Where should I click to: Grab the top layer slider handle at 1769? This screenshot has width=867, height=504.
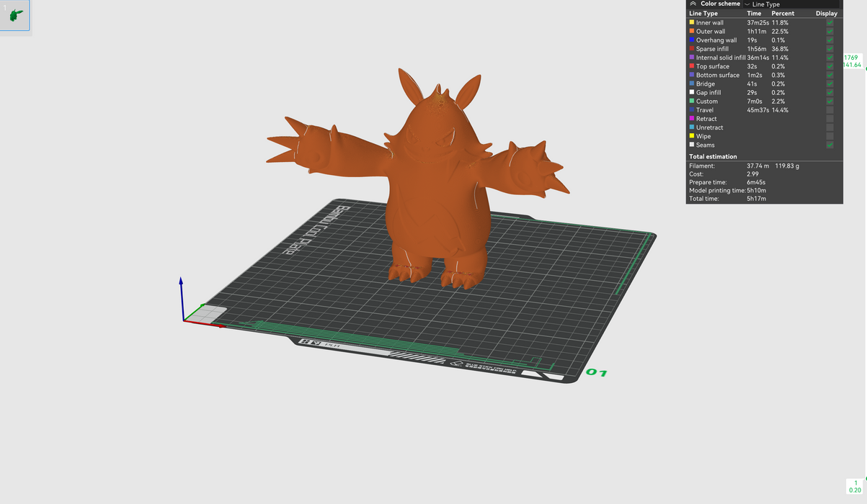[x=851, y=61]
